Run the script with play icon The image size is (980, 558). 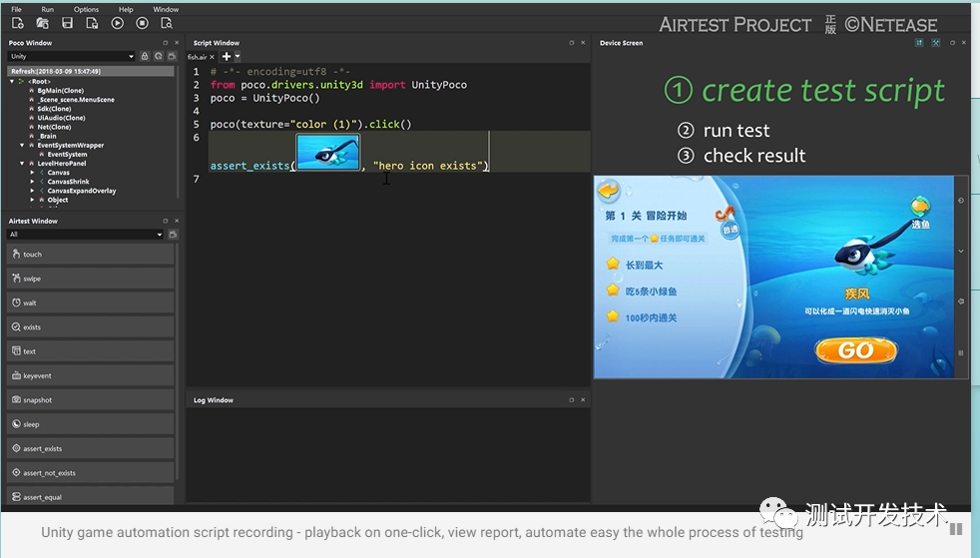point(118,23)
